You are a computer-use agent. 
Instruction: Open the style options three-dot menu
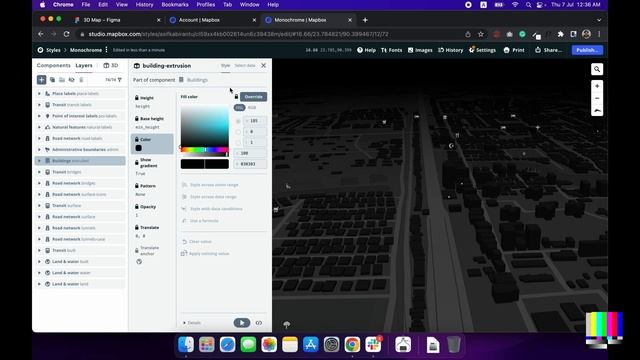pos(107,50)
